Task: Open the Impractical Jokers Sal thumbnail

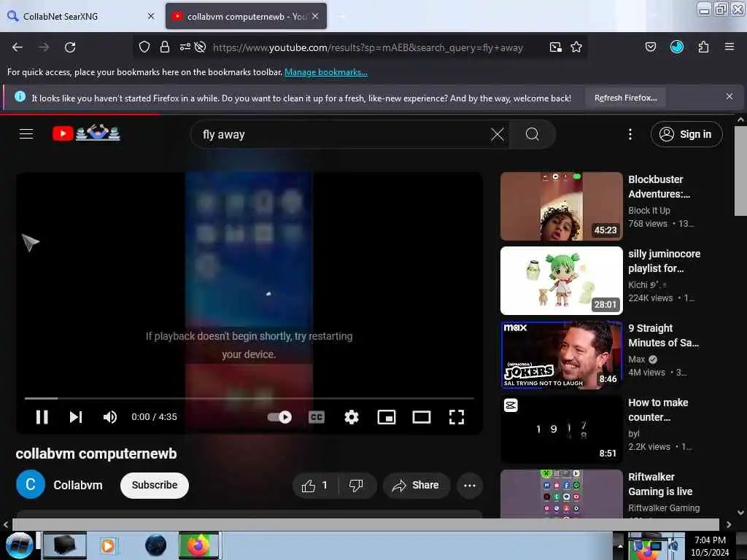Action: click(561, 355)
